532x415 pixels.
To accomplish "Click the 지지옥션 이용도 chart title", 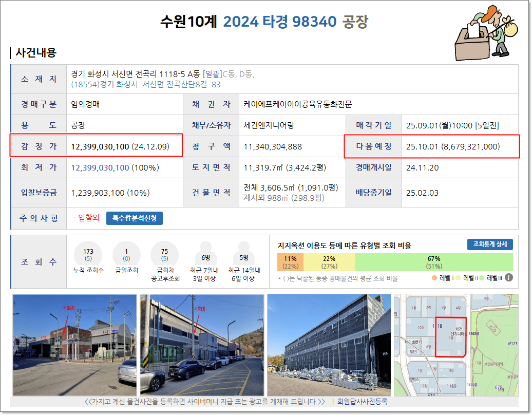I will pyautogui.click(x=344, y=246).
